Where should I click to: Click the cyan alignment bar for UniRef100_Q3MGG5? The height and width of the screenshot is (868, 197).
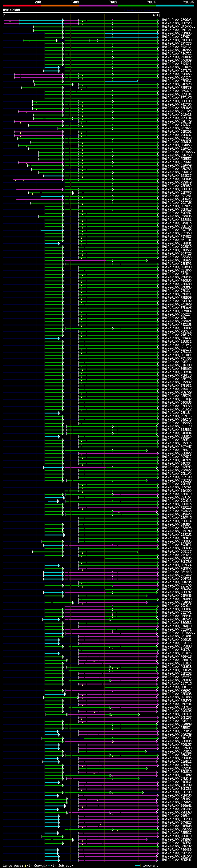[x=131, y=34]
